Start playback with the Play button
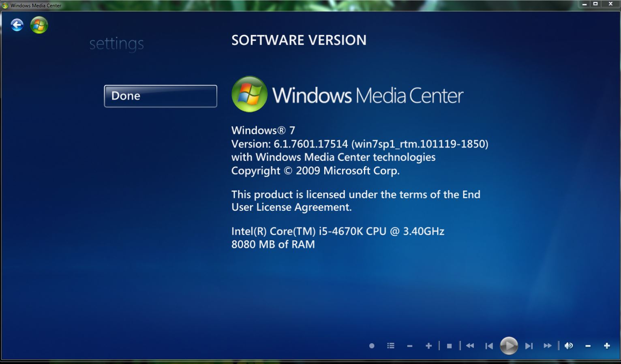 509,346
